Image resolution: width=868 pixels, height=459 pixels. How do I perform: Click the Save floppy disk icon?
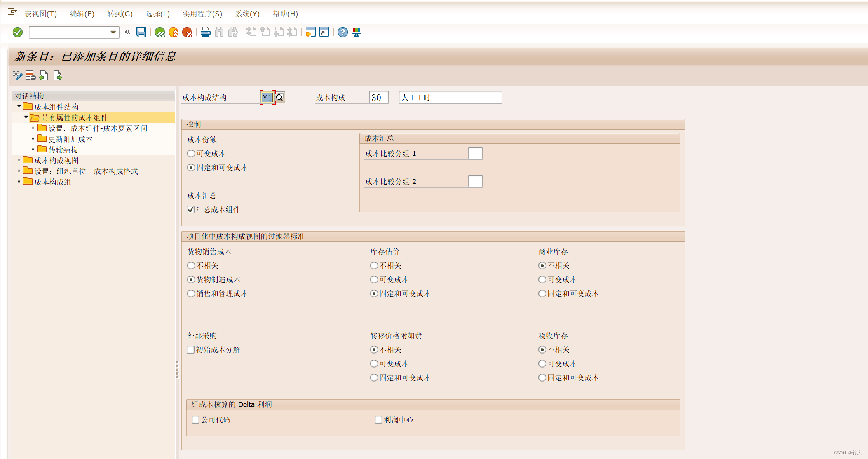point(141,32)
